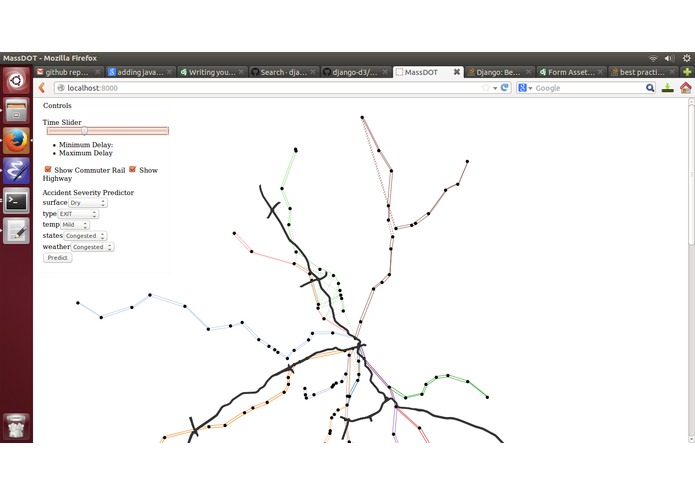The width and height of the screenshot is (695, 494).
Task: Toggle Show Highway checkbox
Action: click(132, 169)
